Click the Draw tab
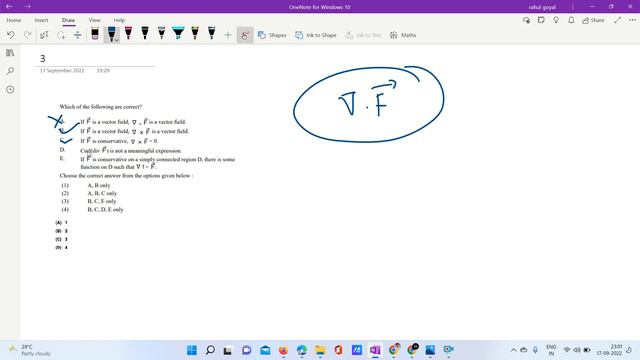Image resolution: width=640 pixels, height=360 pixels. coord(69,20)
